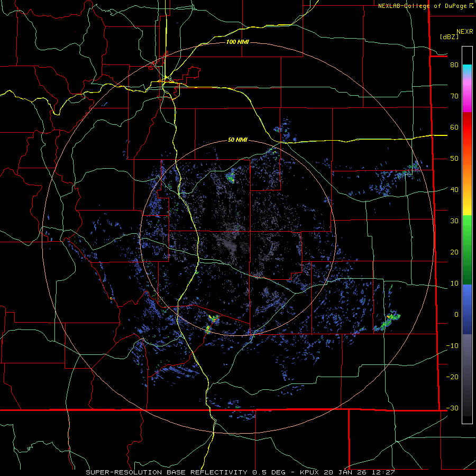476x476 pixels.
Task: Click the 20 JAN 26 12:27 timestamp
Action: pos(360,472)
